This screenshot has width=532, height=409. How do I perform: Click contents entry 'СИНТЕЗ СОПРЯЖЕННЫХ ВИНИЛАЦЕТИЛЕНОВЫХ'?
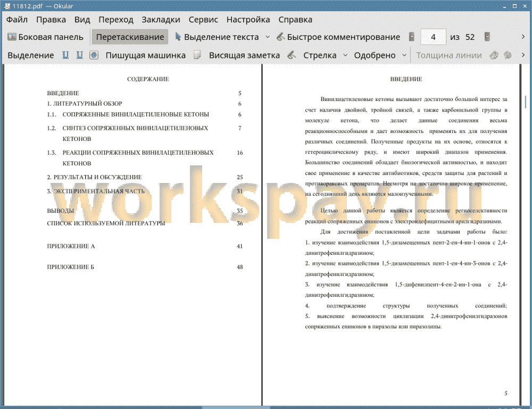[x=135, y=128]
